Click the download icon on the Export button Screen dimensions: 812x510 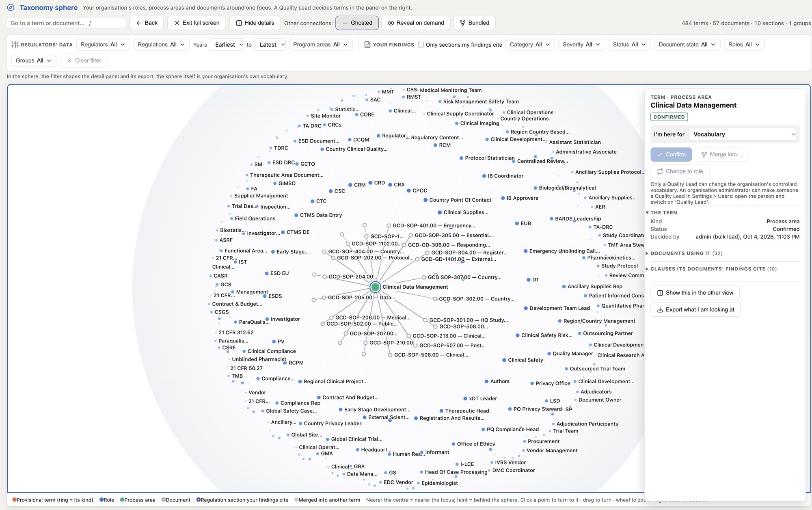click(x=660, y=310)
